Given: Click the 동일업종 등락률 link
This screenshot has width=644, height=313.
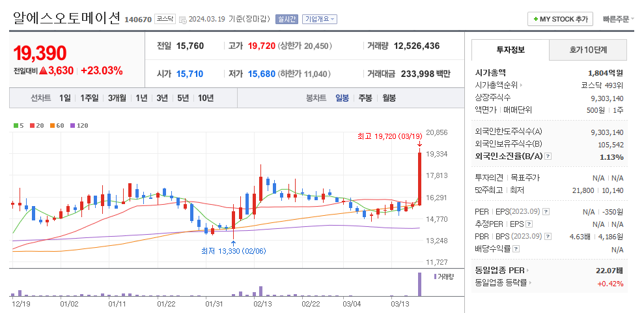Looking at the screenshot, I should pos(501,283).
